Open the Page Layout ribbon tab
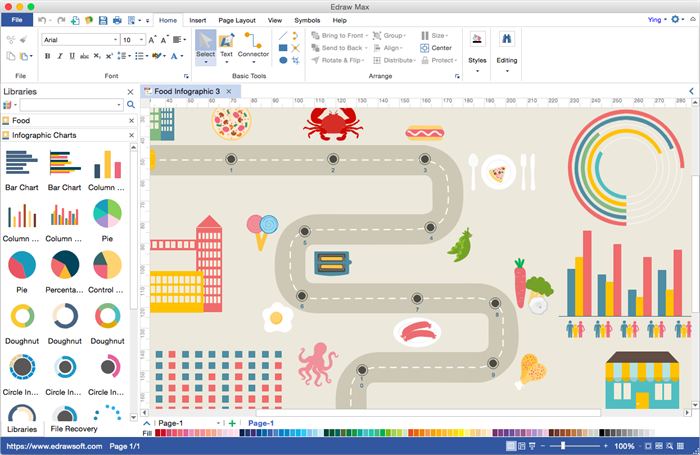 [x=236, y=20]
